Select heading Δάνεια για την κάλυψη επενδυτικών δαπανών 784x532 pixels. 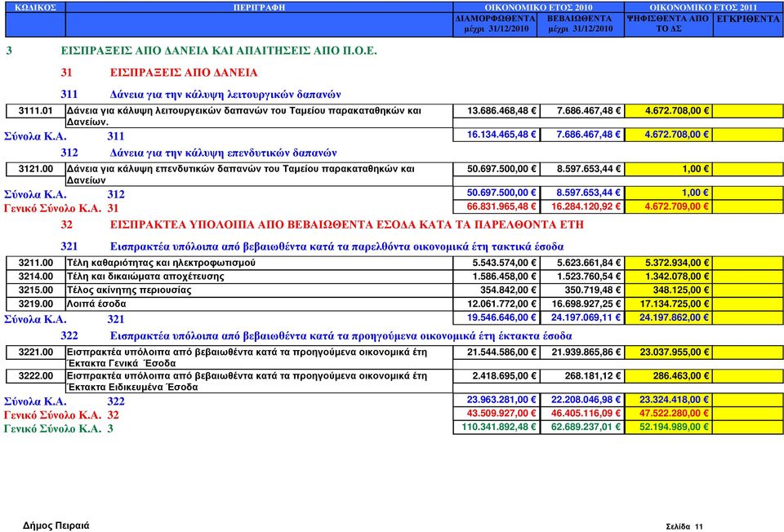click(224, 153)
